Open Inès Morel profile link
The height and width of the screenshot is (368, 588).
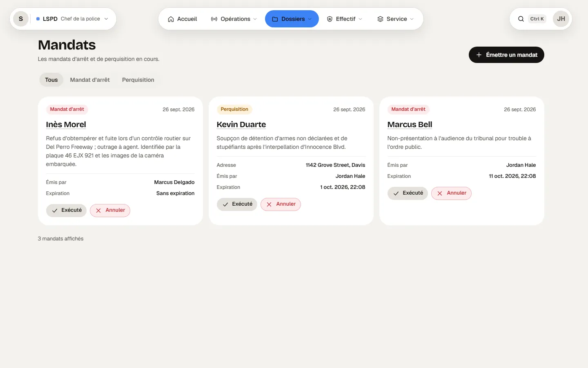66,124
